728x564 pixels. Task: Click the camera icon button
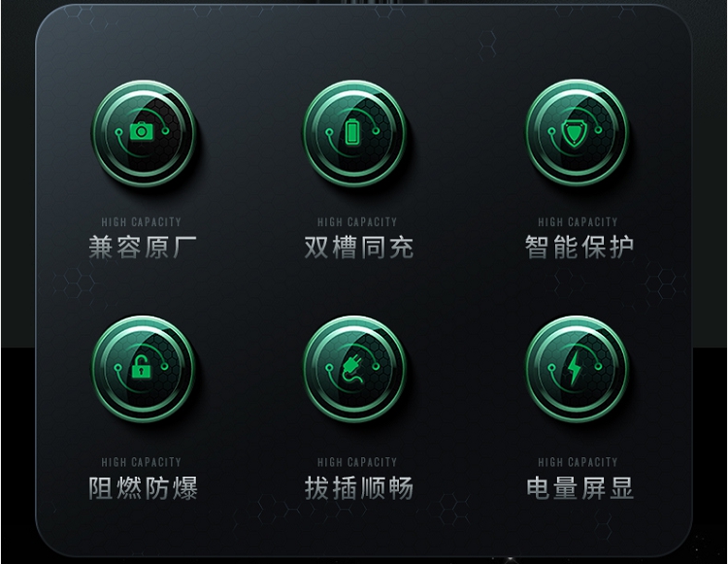click(x=142, y=132)
